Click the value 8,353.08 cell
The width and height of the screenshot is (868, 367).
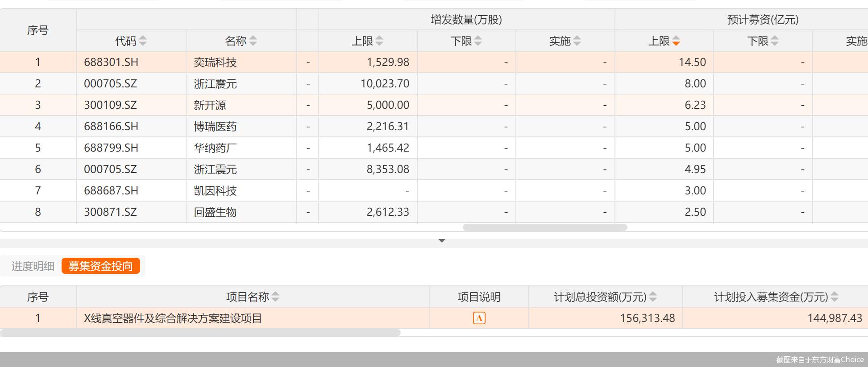368,169
